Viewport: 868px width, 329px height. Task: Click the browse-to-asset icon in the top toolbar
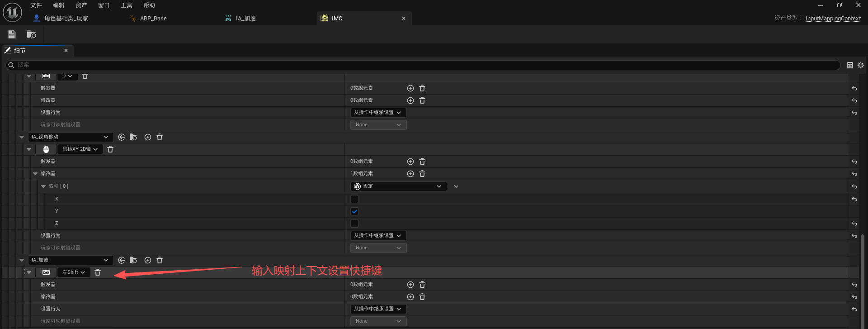pyautogui.click(x=31, y=34)
